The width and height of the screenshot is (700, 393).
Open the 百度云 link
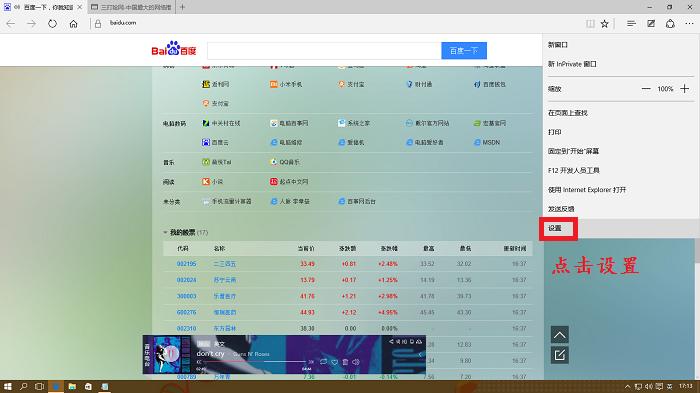point(215,142)
